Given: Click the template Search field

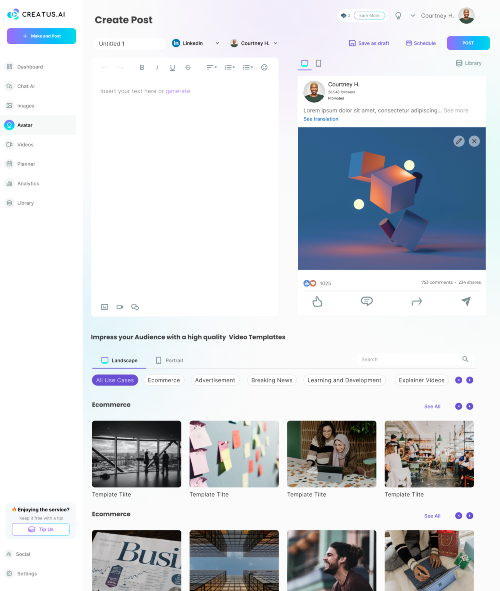Looking at the screenshot, I should (x=415, y=359).
